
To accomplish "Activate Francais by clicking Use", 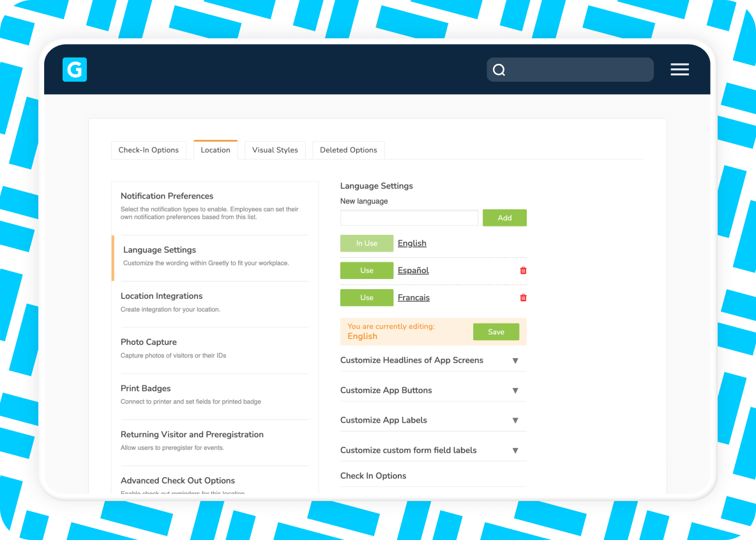I will (367, 297).
